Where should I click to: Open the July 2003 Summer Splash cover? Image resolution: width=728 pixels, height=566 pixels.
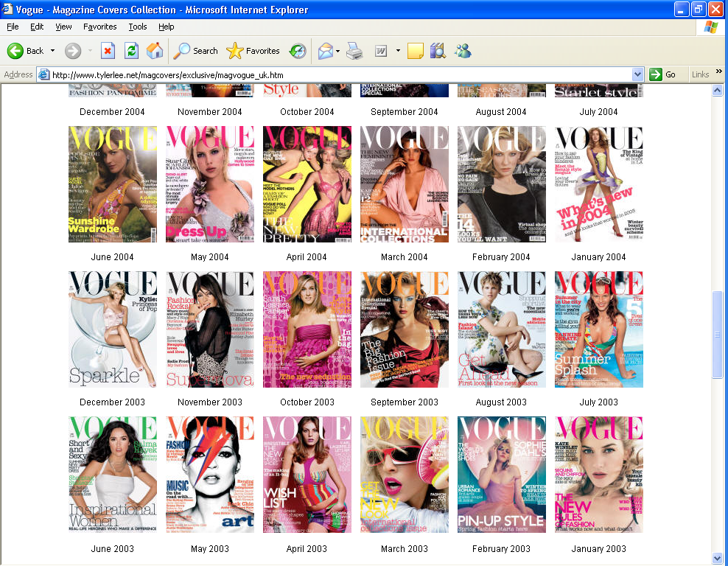point(599,329)
